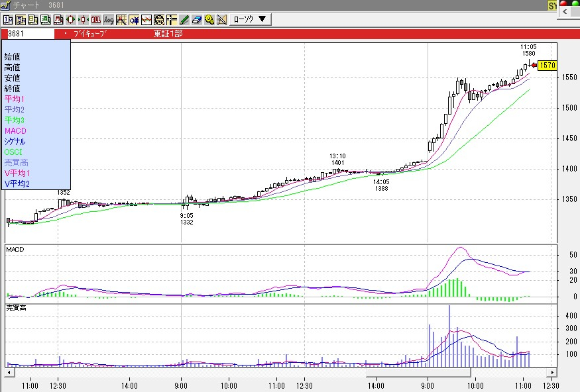Click the widen candlestick spacing icon
This screenshot has height=392, width=580.
[x=71, y=19]
